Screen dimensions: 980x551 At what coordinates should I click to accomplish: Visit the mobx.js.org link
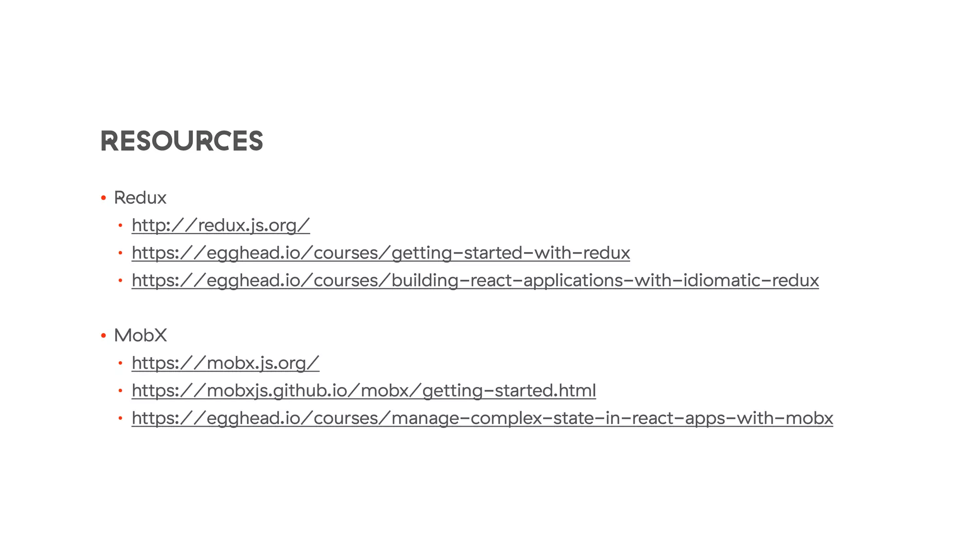pyautogui.click(x=225, y=363)
